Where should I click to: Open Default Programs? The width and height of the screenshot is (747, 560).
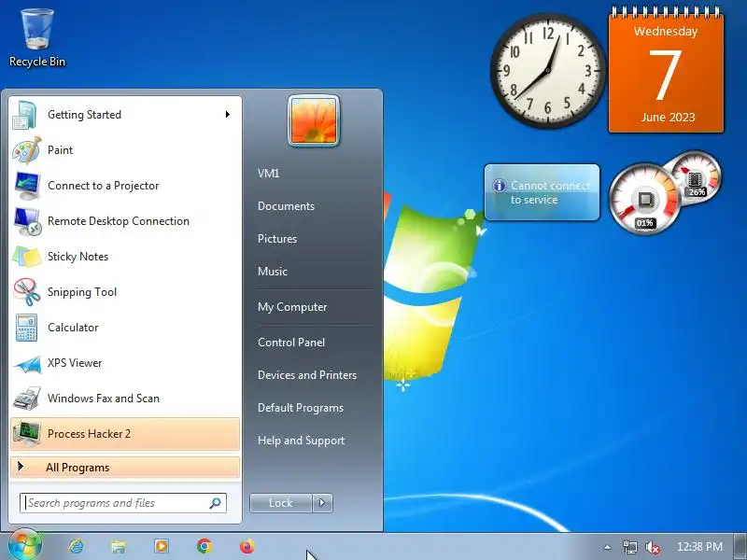point(301,408)
